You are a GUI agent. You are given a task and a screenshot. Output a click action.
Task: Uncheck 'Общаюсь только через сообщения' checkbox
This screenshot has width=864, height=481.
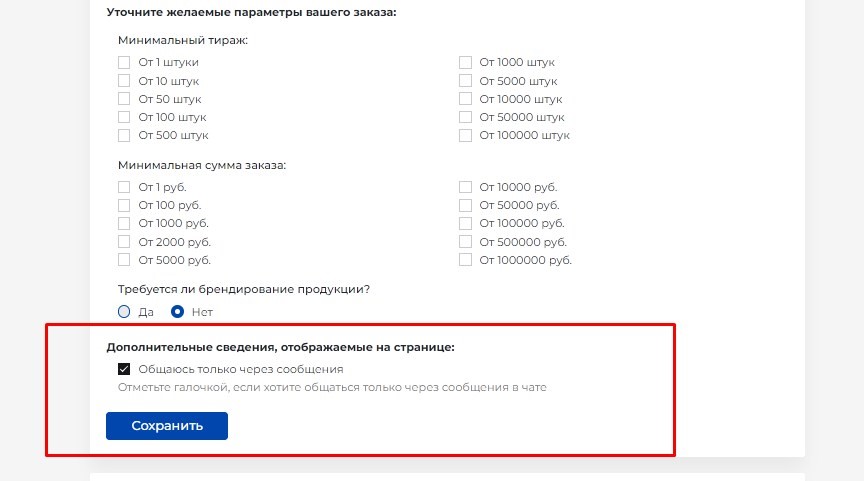(x=124, y=369)
